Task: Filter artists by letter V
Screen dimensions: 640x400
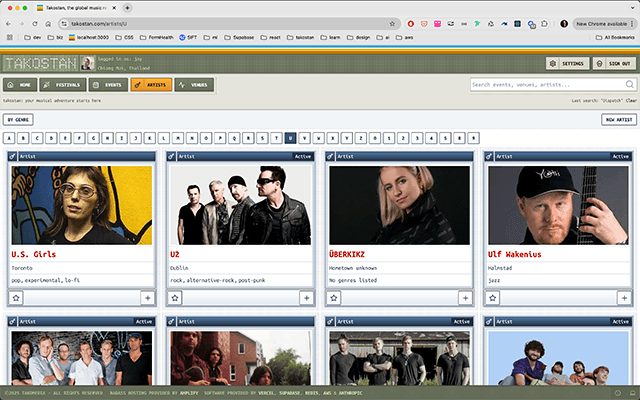Action: 304,138
